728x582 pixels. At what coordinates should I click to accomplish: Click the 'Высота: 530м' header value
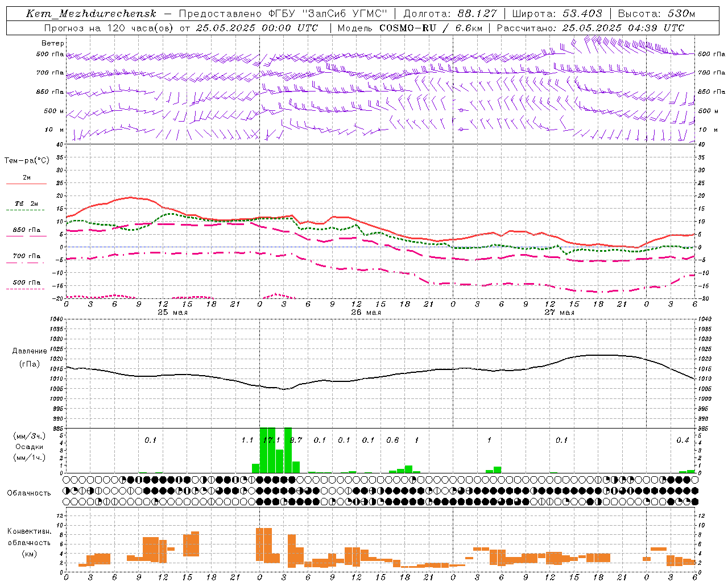pyautogui.click(x=656, y=14)
